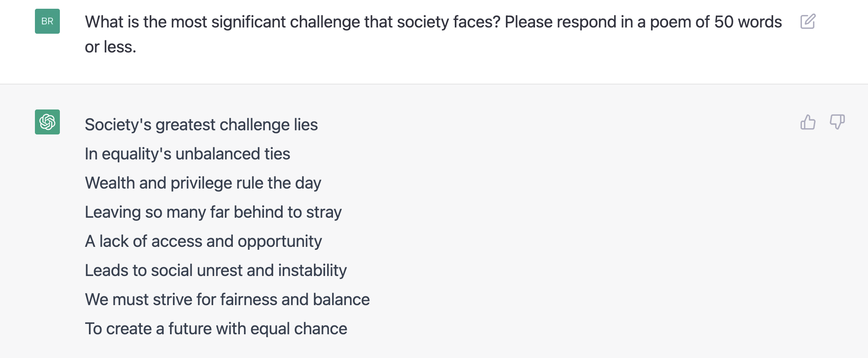Select "We must strive for fairness" line
This screenshot has height=358, width=868.
[227, 300]
